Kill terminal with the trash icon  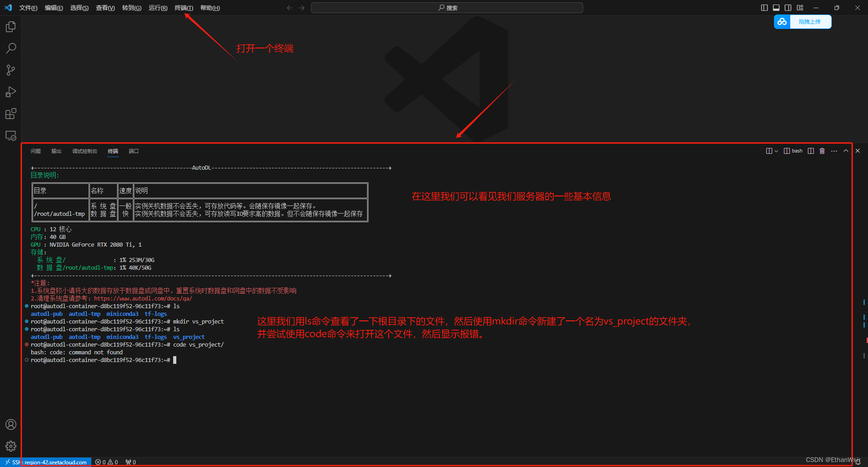(822, 151)
